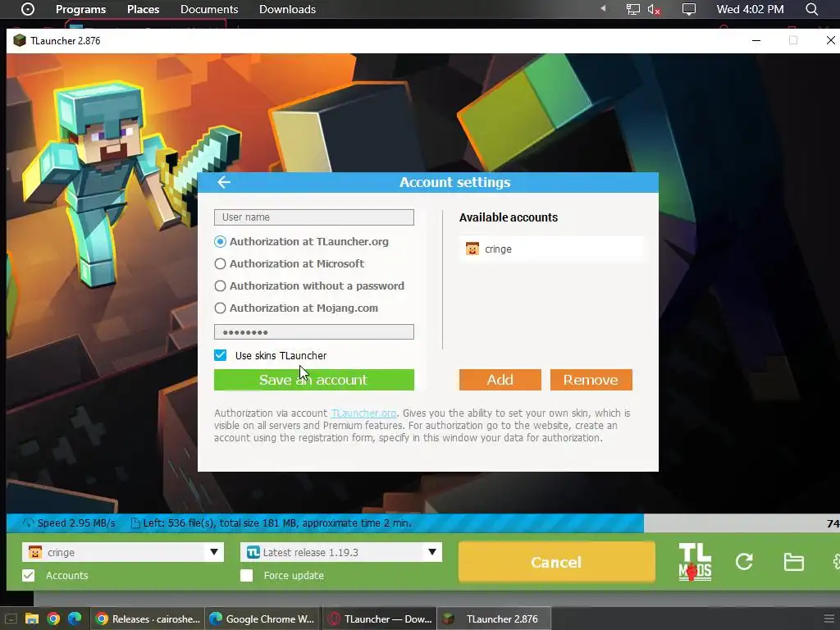Open the TL Mods icon
This screenshot has height=630, width=840.
pos(695,562)
